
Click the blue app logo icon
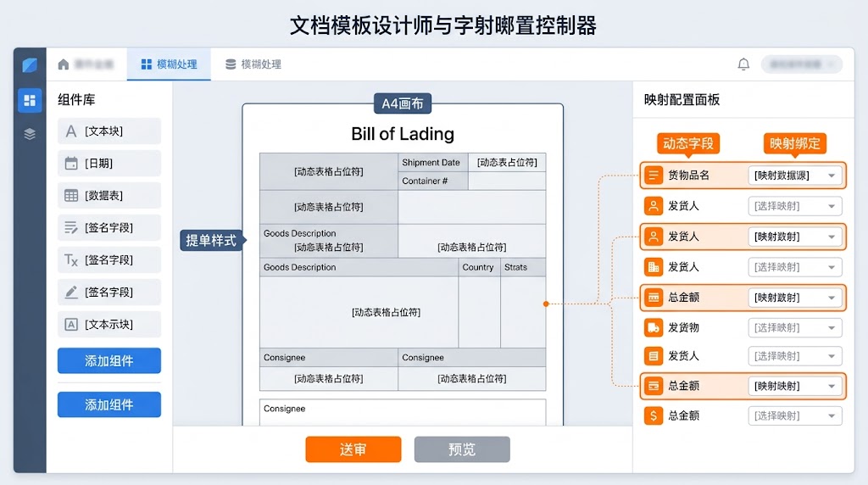(x=30, y=64)
